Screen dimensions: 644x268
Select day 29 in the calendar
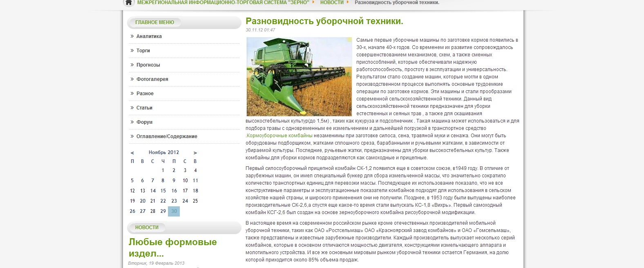[x=163, y=211]
